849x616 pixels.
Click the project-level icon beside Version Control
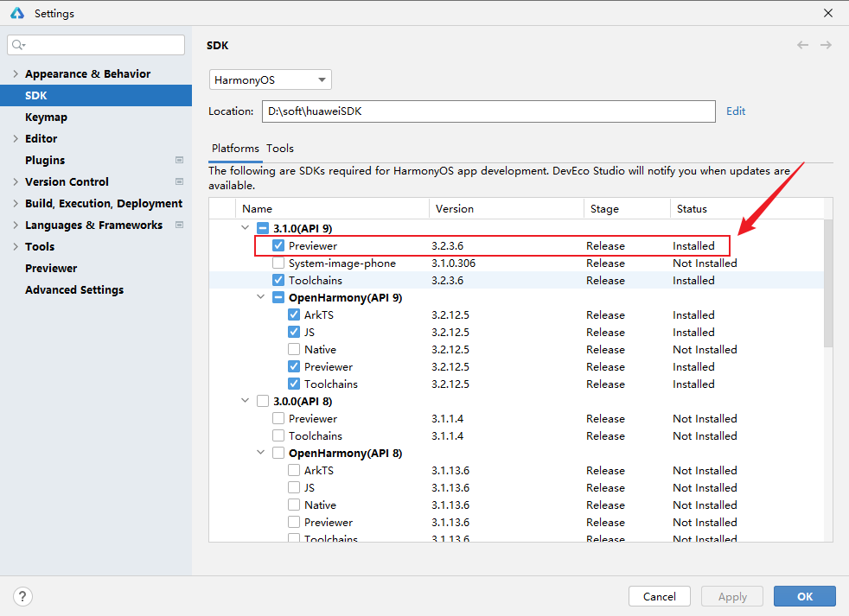179,182
